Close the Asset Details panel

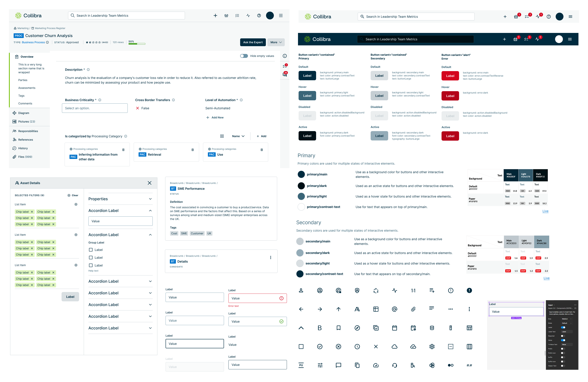click(149, 183)
